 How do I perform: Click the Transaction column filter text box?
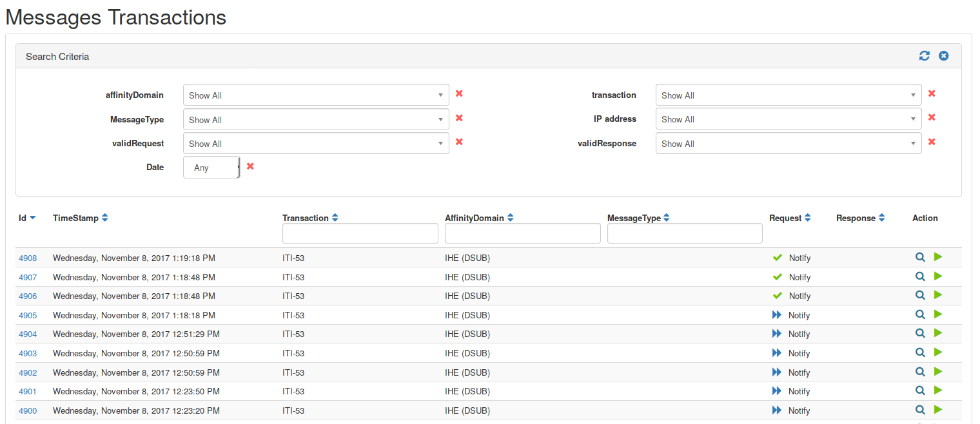360,234
